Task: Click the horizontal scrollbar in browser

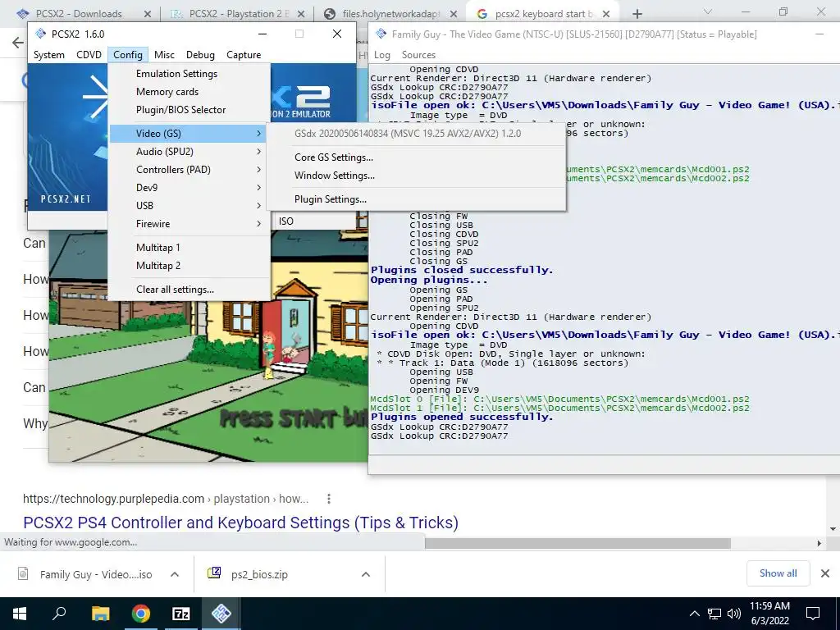Action: [x=578, y=543]
